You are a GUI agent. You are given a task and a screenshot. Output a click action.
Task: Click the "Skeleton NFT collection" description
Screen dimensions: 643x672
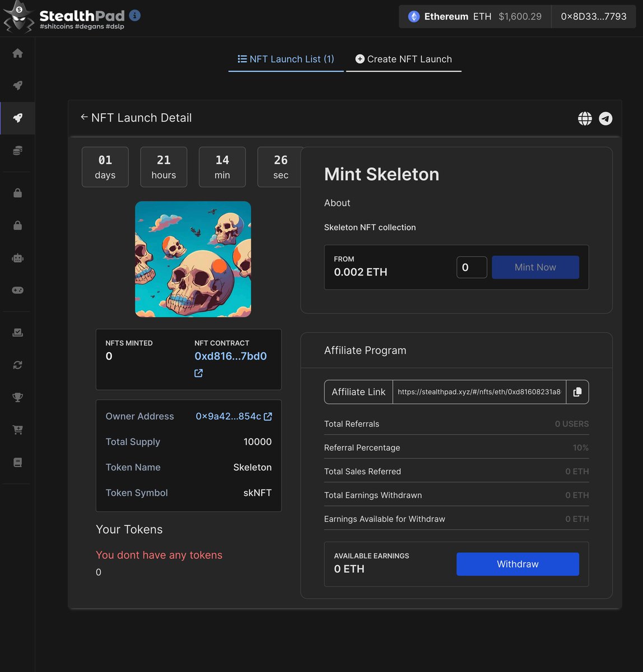(370, 227)
